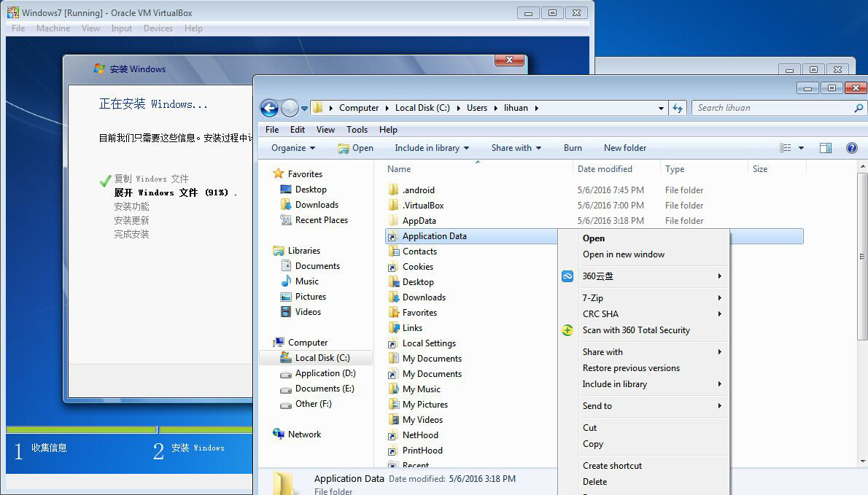
Task: Click the Back navigation arrow in Explorer
Action: tap(270, 108)
